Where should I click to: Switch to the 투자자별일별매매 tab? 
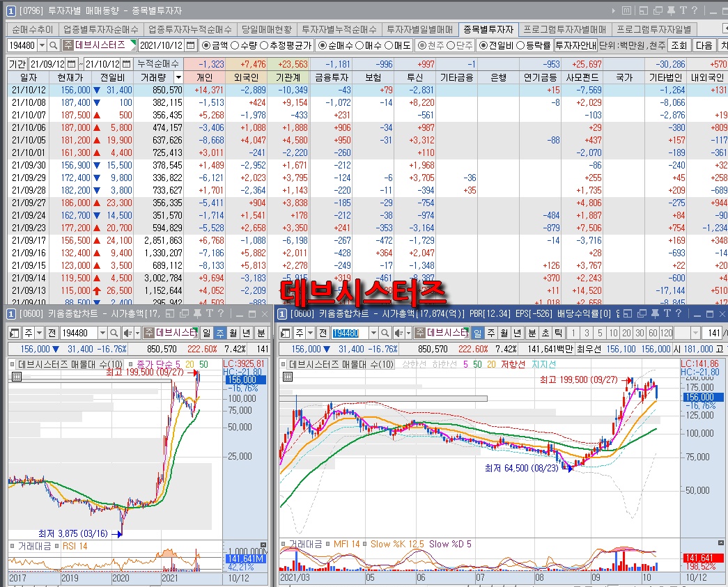coord(419,29)
